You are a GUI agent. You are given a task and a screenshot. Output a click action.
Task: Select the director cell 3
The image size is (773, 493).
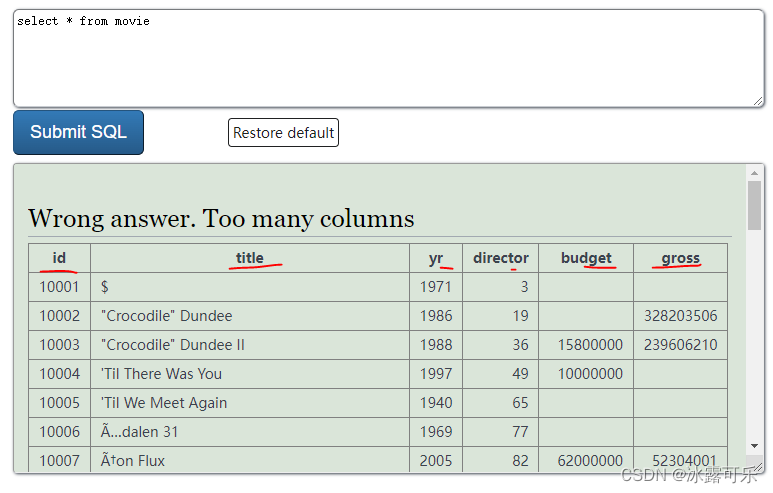500,287
